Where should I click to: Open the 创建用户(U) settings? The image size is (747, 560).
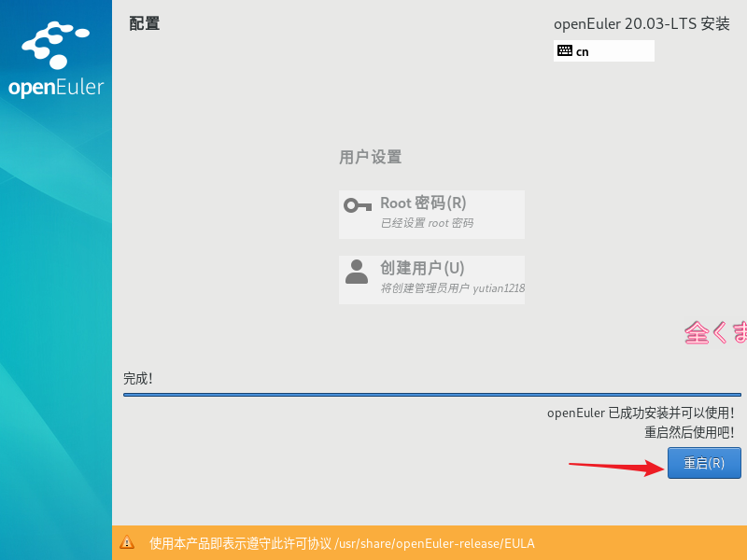[x=431, y=279]
